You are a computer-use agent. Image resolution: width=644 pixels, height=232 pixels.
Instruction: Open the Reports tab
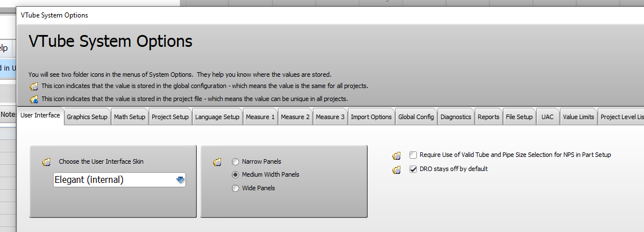(x=488, y=117)
